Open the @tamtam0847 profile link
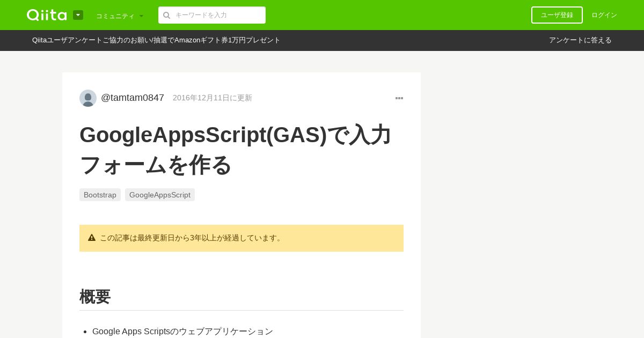Screen dimensions: 644x338 [x=133, y=98]
